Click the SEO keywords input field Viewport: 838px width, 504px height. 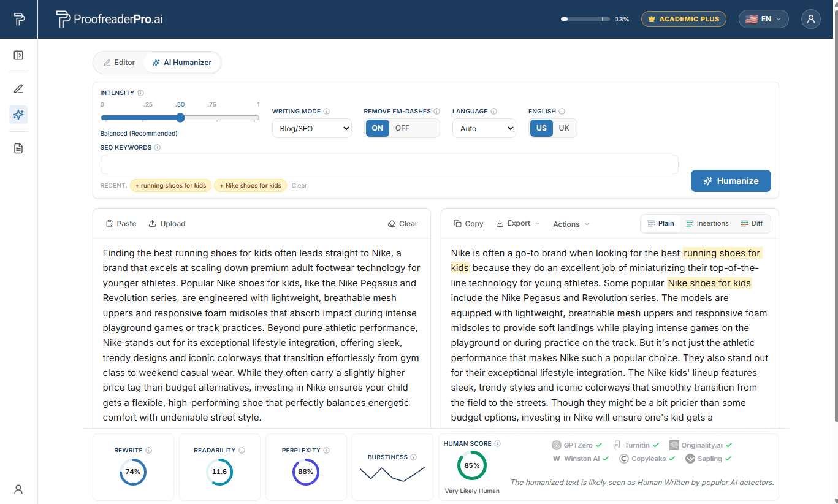pos(389,164)
